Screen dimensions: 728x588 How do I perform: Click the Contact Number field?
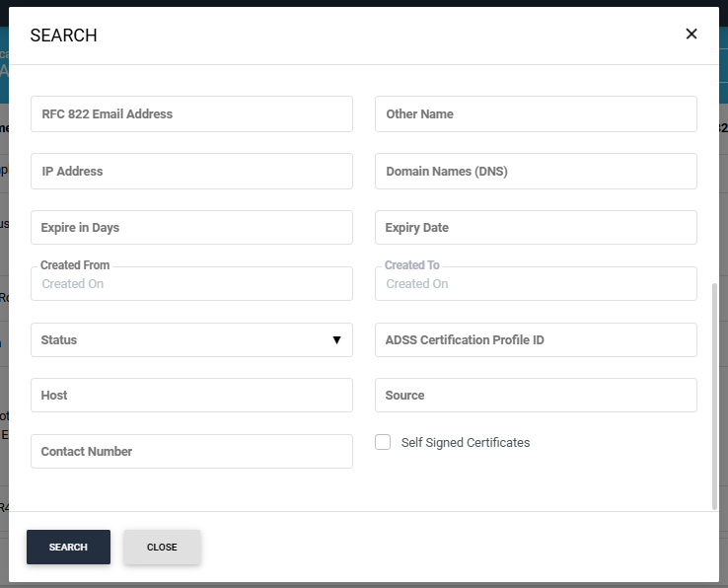point(191,452)
